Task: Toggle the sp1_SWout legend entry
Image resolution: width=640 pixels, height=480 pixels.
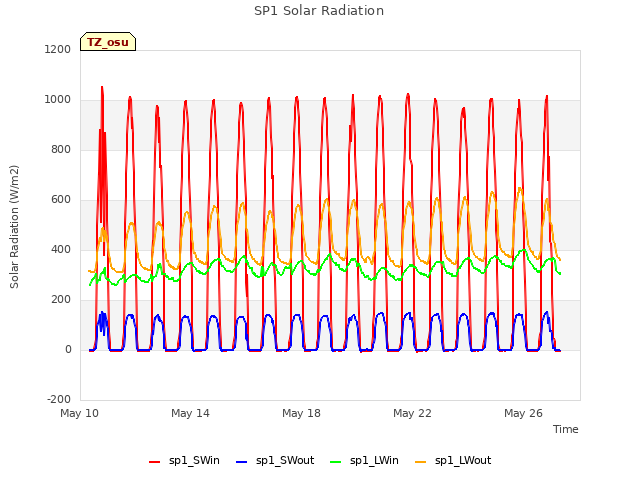Action: (x=275, y=460)
